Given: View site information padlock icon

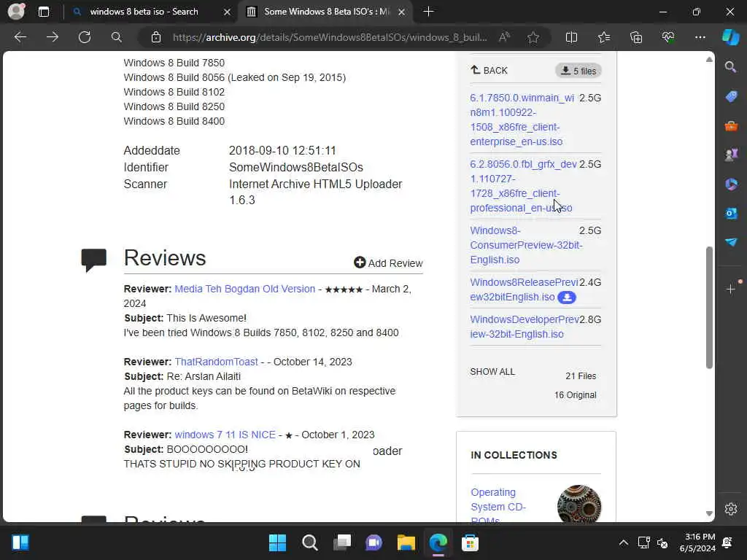Looking at the screenshot, I should tap(156, 37).
